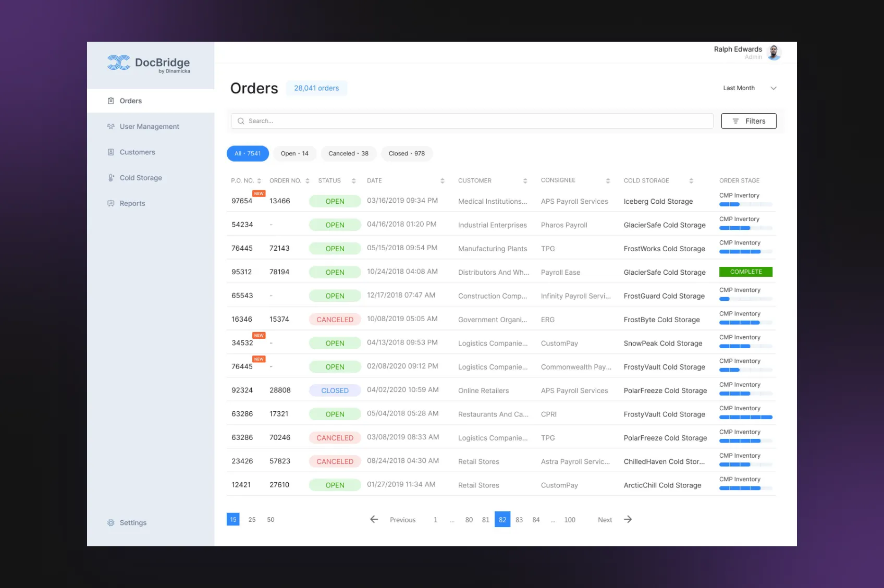This screenshot has height=588, width=884.
Task: Click the User Management people icon
Action: pyautogui.click(x=110, y=127)
